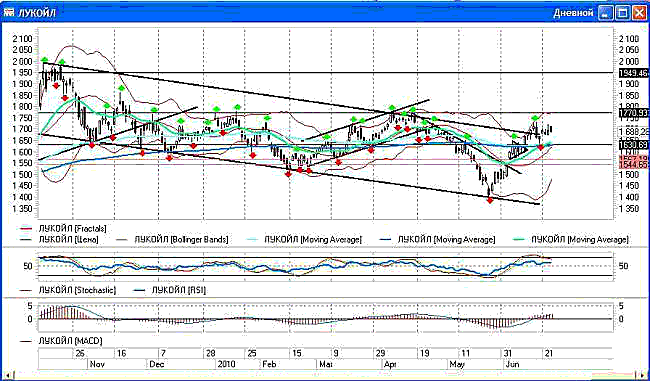Click the red fractal marker at May low
The image size is (650, 381).
point(490,201)
